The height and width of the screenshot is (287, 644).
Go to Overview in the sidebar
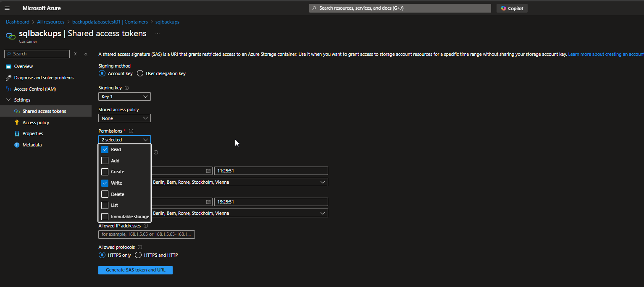pos(23,66)
